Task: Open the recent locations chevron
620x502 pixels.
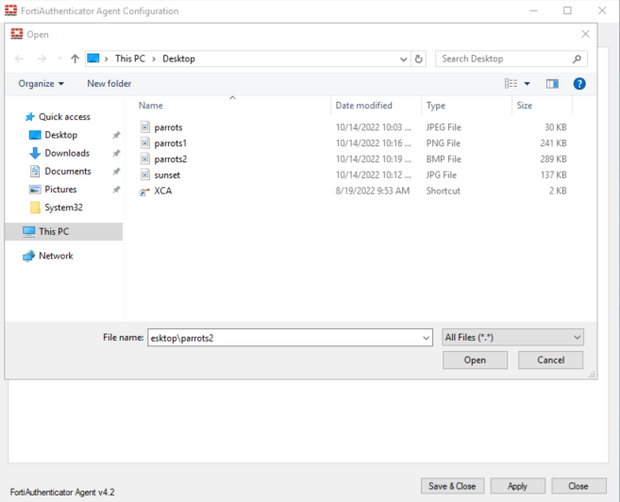Action: pyautogui.click(x=59, y=59)
